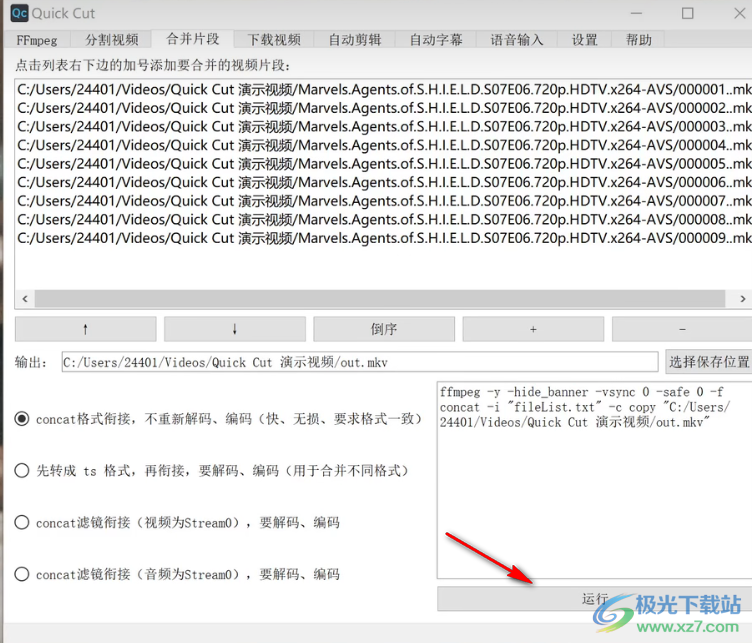752x643 pixels.
Task: Select the list entry ending in 000007
Action: click(384, 201)
